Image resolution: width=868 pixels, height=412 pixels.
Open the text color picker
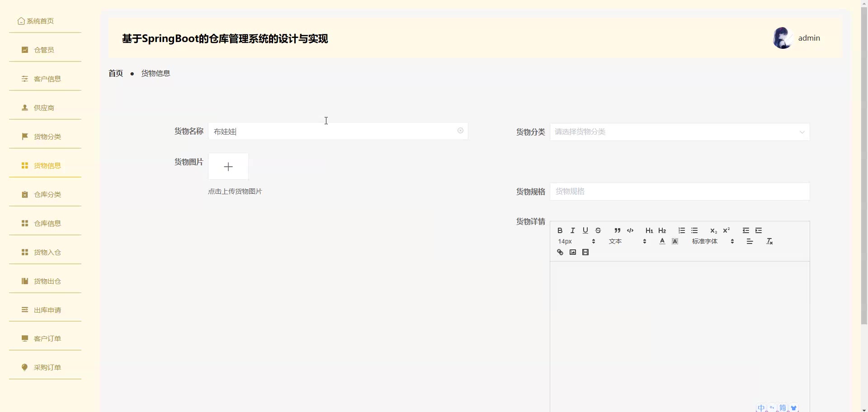click(662, 241)
